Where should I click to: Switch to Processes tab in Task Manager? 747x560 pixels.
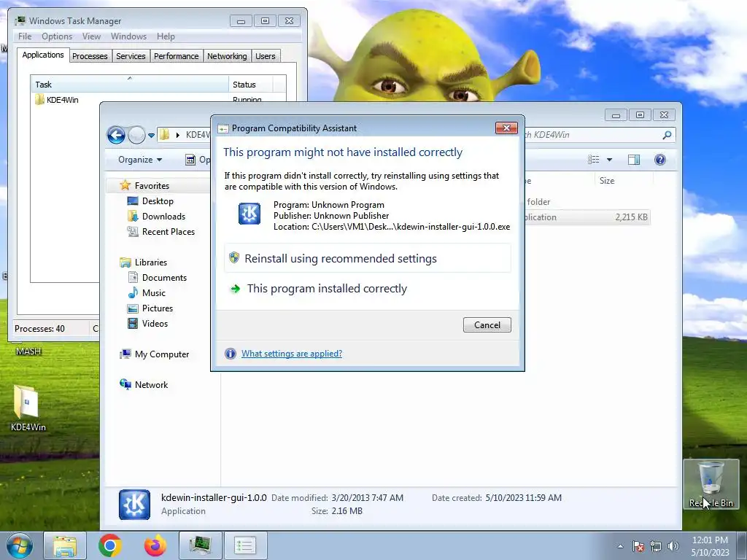point(90,56)
